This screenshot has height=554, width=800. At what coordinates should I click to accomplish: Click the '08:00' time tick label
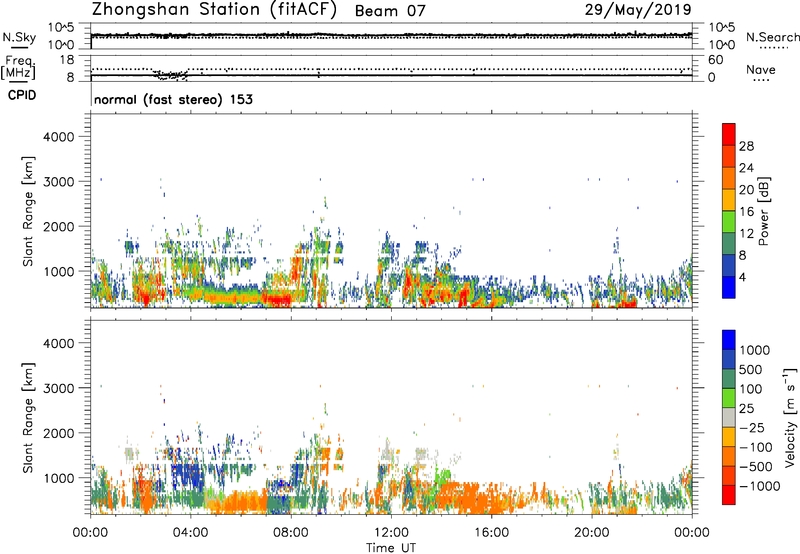pos(291,533)
